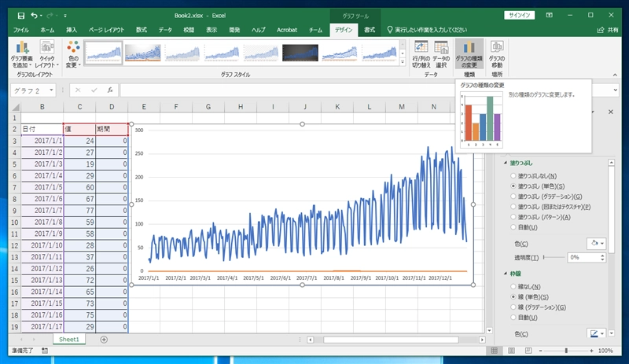Viewport: 629px width, 364px height.
Task: Select Solid fill (塗りつぶし 単色) radio button
Action: click(513, 186)
